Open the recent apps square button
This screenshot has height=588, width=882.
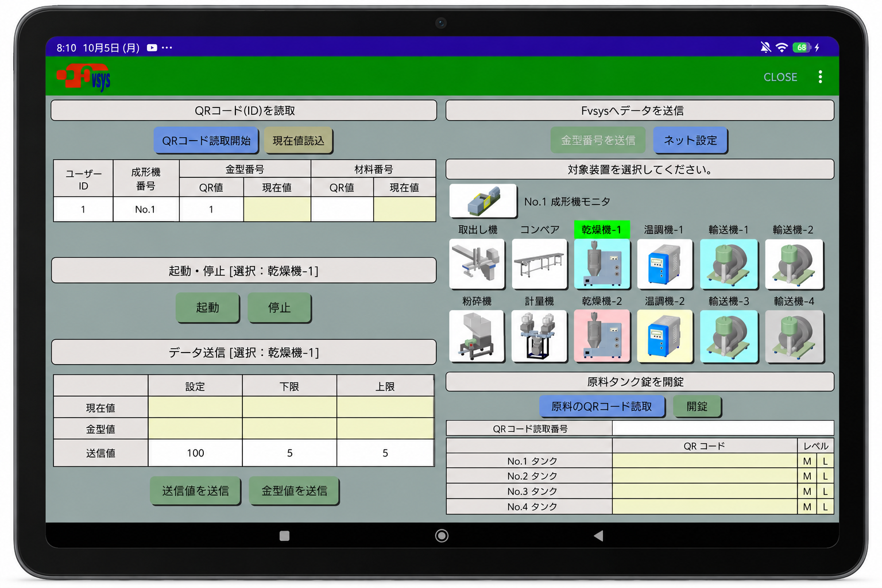284,536
